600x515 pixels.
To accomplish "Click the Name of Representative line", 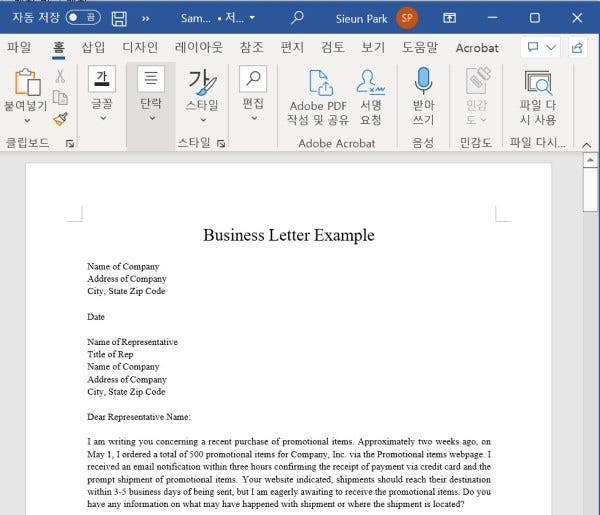I will coord(132,342).
